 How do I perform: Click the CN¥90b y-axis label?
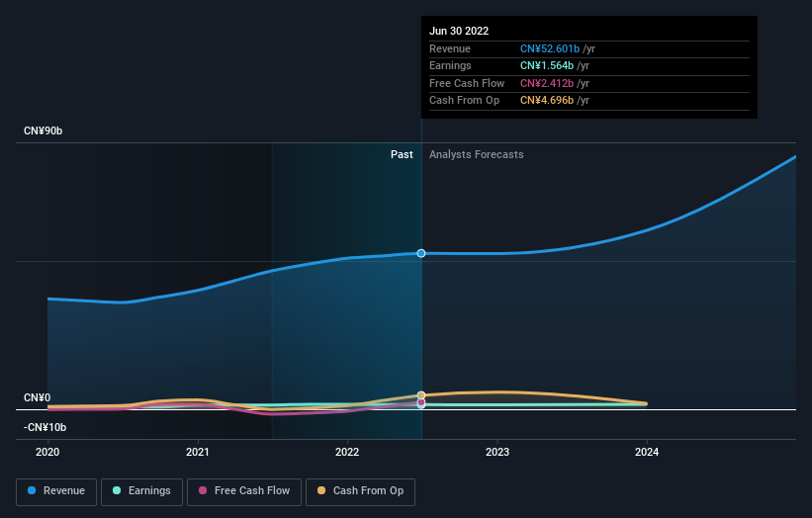click(x=43, y=130)
